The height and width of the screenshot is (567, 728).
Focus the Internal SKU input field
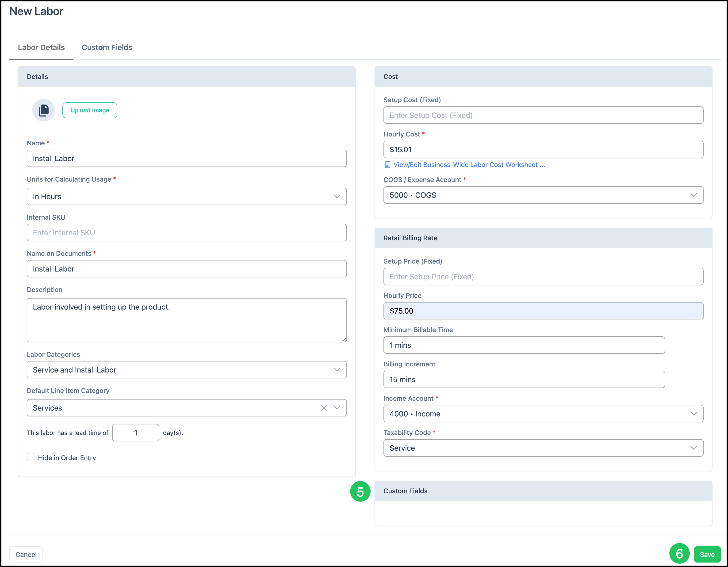point(186,233)
